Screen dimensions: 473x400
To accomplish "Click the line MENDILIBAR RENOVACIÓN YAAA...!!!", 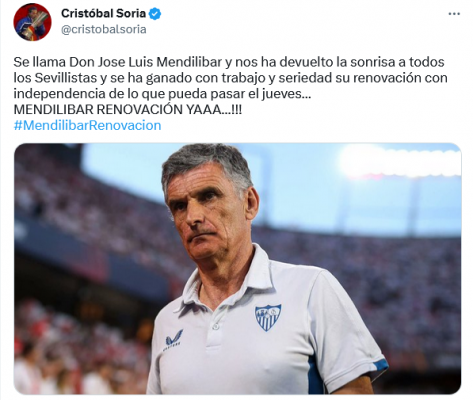I will pos(128,110).
